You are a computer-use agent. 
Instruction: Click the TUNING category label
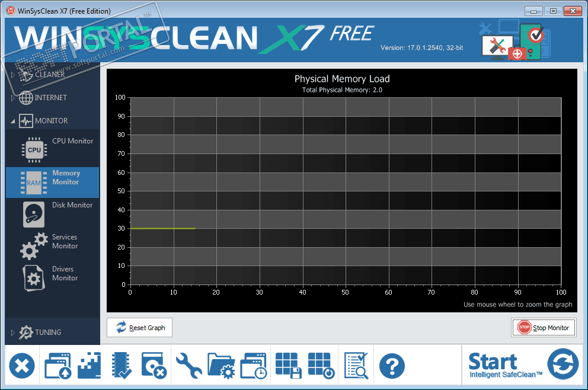[48, 333]
